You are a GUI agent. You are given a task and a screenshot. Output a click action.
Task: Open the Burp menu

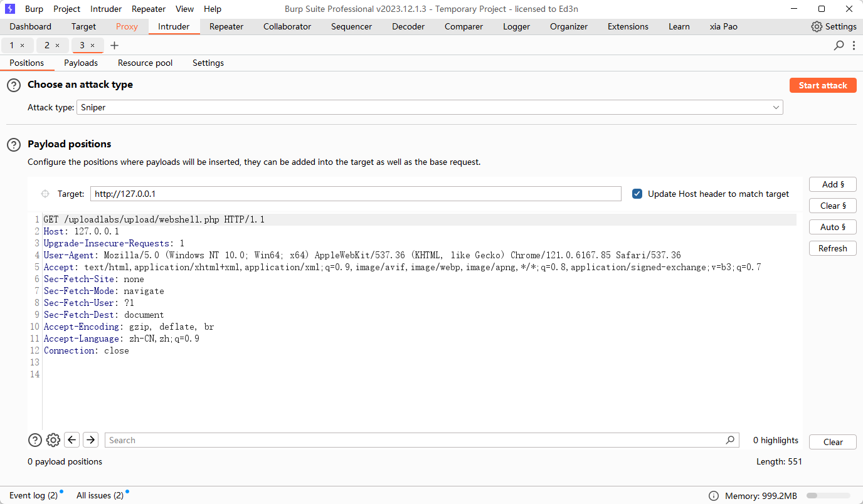(x=34, y=9)
